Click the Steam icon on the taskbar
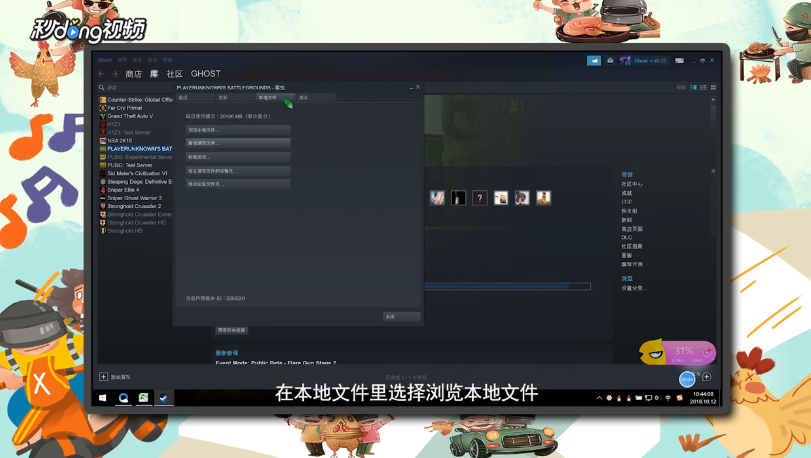The image size is (811, 458). [163, 398]
